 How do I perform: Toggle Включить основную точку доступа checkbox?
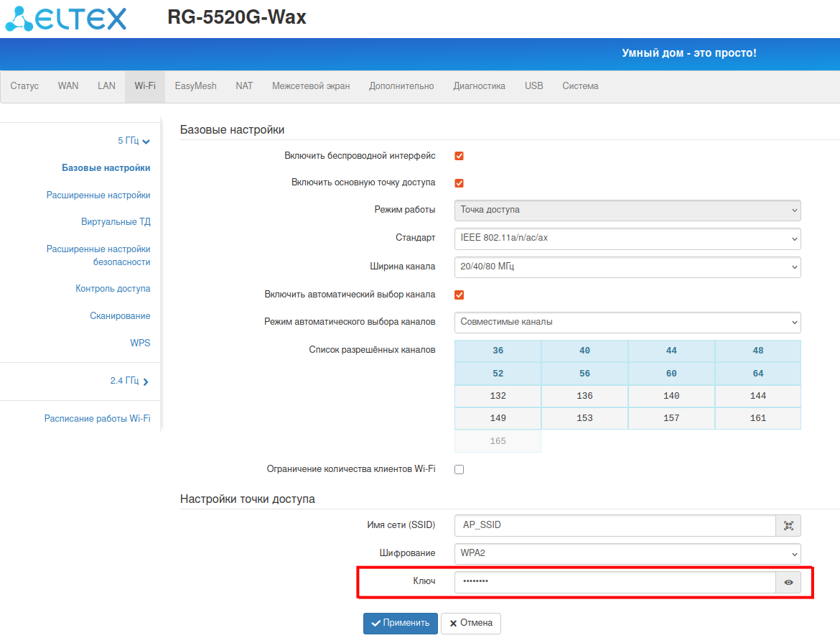tap(459, 183)
